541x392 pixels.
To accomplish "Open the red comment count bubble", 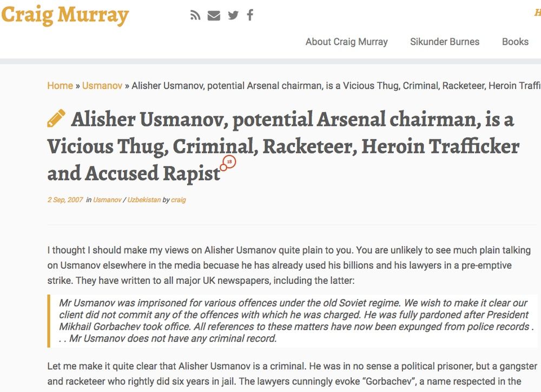I will (229, 162).
